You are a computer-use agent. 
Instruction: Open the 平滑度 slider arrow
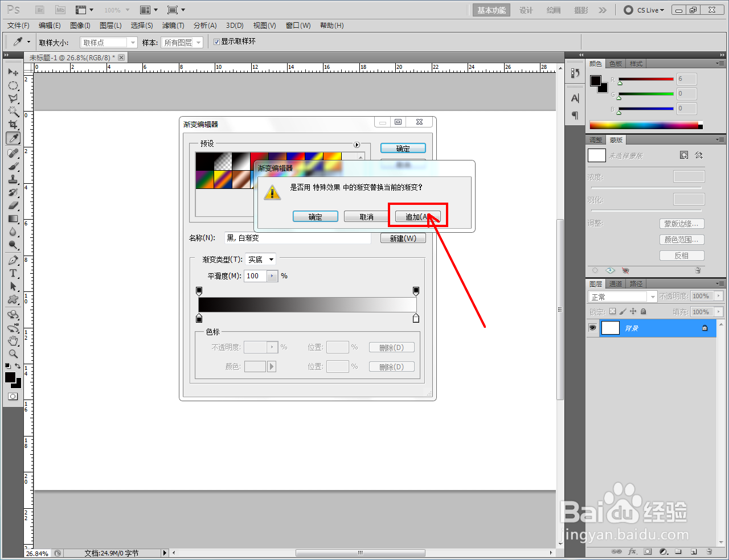point(272,276)
